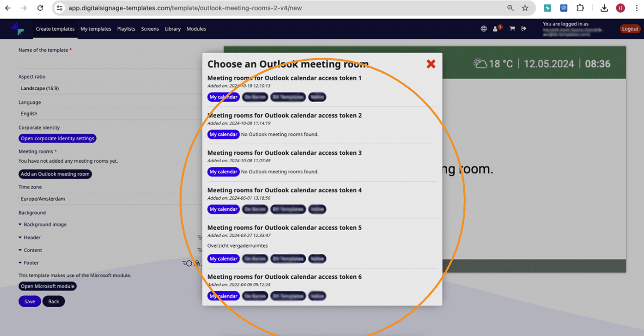Open corporate identity settings
The width and height of the screenshot is (644, 336).
57,139
